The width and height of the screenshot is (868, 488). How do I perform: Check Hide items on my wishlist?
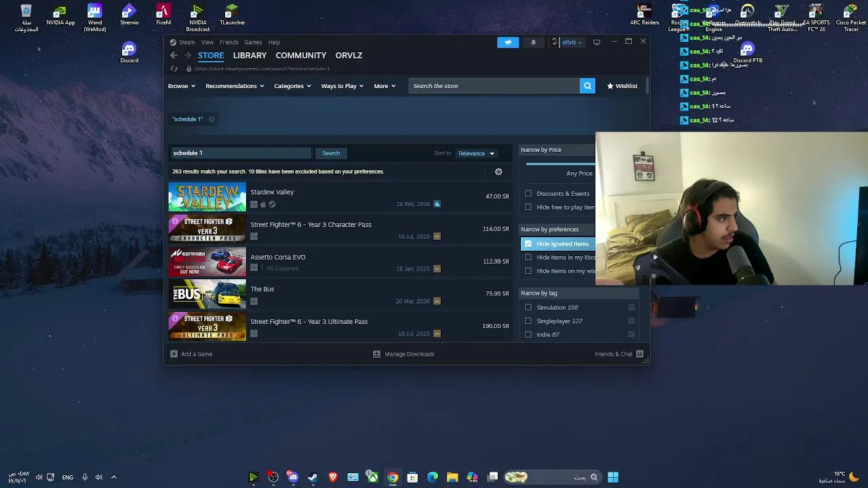(x=528, y=270)
